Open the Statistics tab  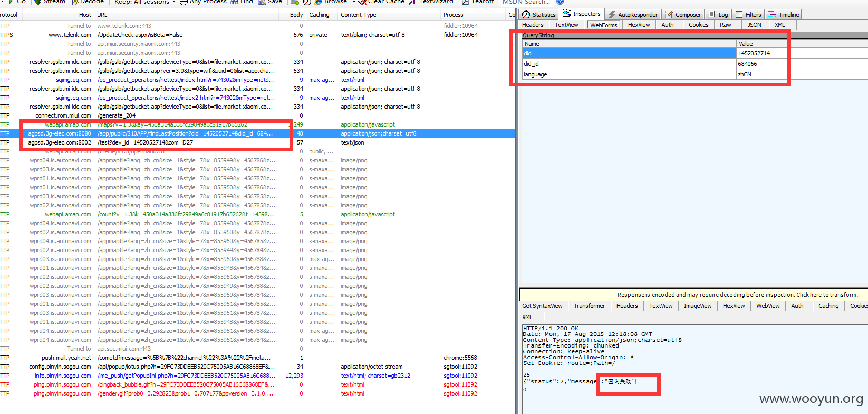538,15
